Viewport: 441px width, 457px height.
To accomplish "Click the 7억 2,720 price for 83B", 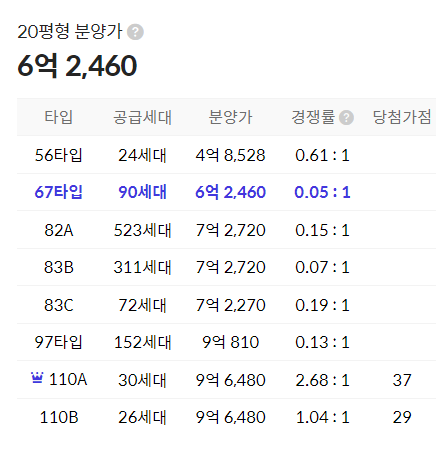I will [230, 267].
